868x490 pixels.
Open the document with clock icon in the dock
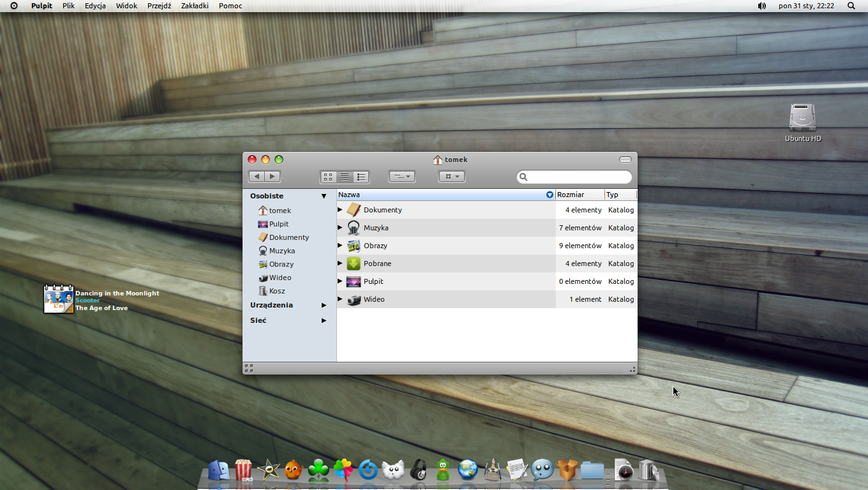pos(624,470)
